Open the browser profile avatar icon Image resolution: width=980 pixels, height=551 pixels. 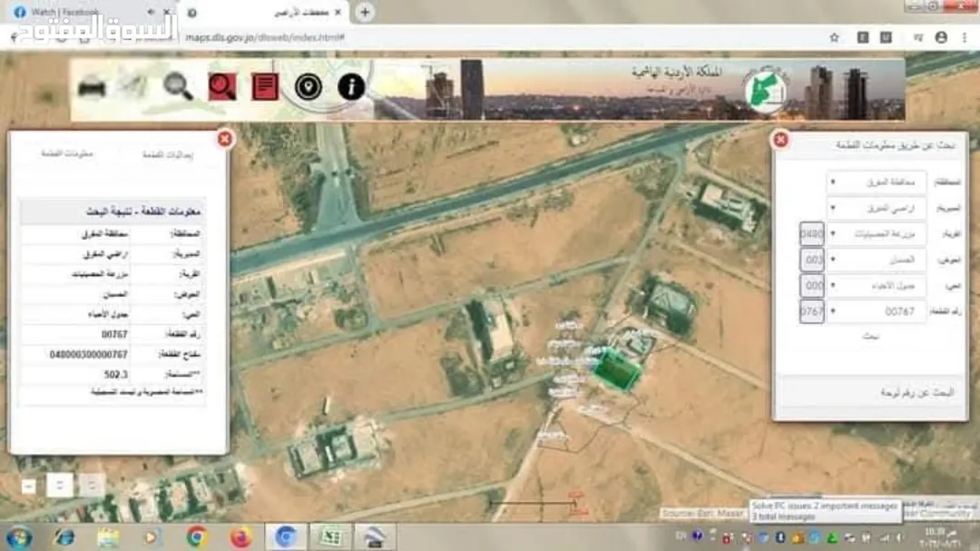pyautogui.click(x=941, y=37)
